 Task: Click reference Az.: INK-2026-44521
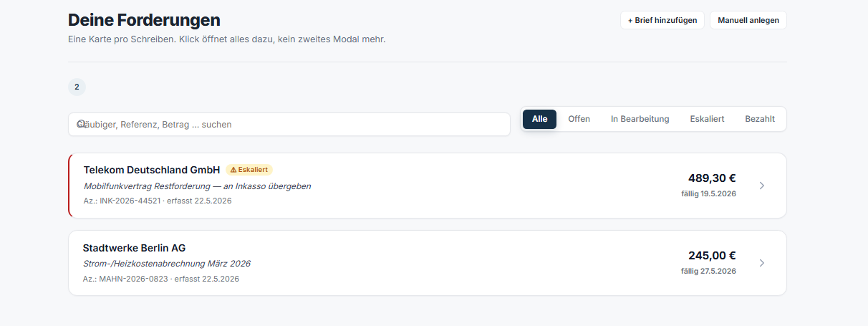tap(122, 201)
